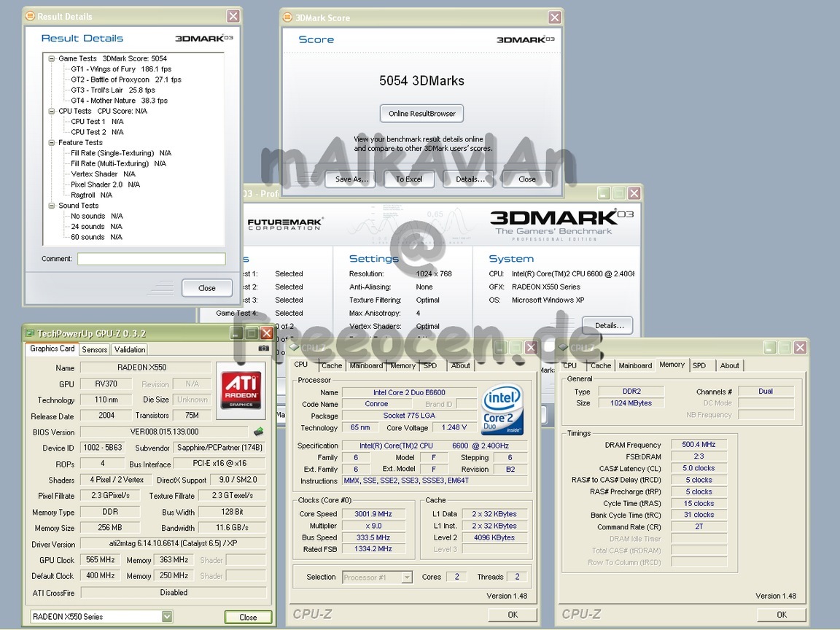Viewport: 840px width, 630px height.
Task: Click BIOS version VER008.015.139.000 field
Action: pos(164,432)
